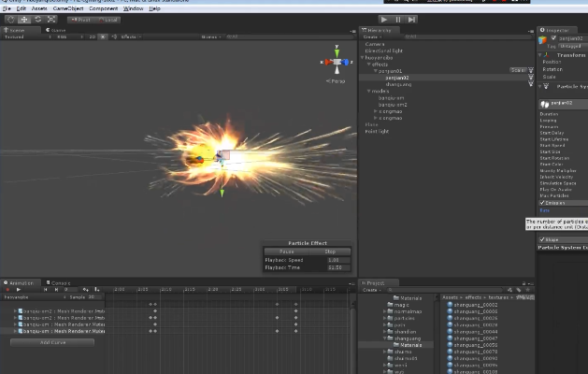Open the Gizmos dropdown

click(211, 36)
